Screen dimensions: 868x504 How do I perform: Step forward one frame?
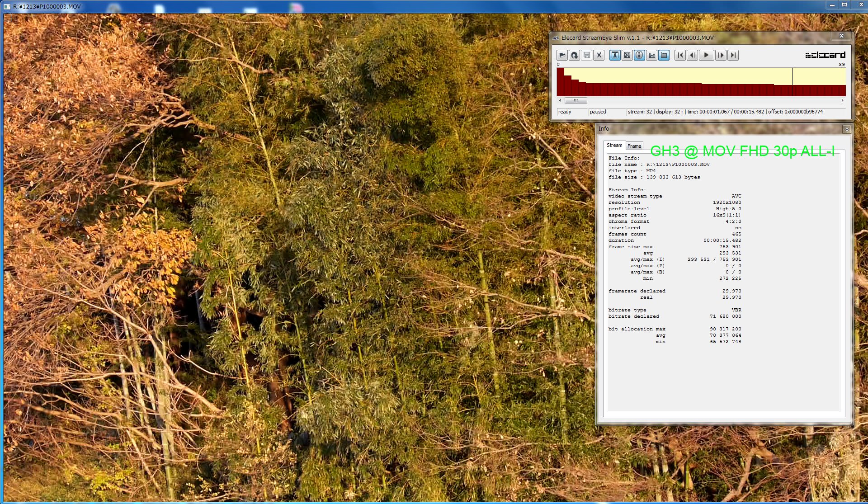721,55
